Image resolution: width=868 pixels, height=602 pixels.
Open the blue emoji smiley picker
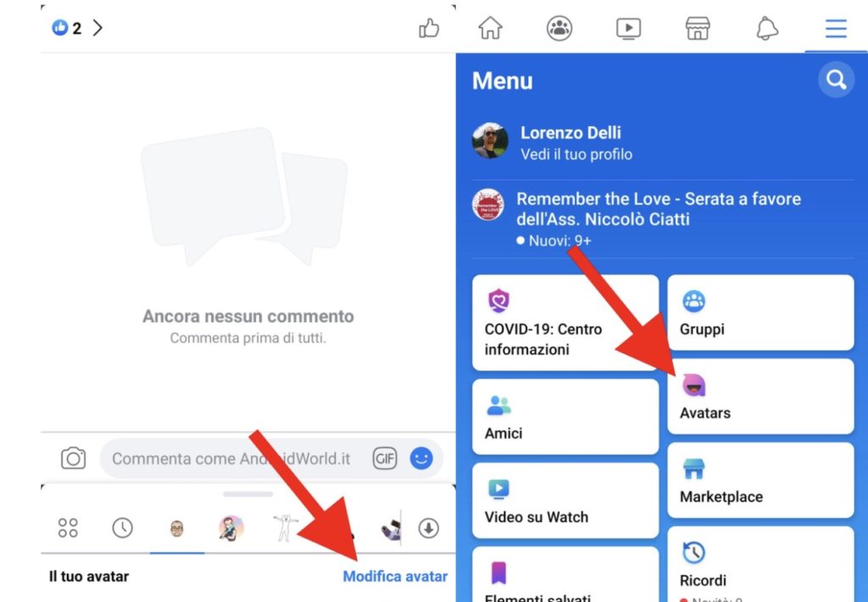(421, 459)
